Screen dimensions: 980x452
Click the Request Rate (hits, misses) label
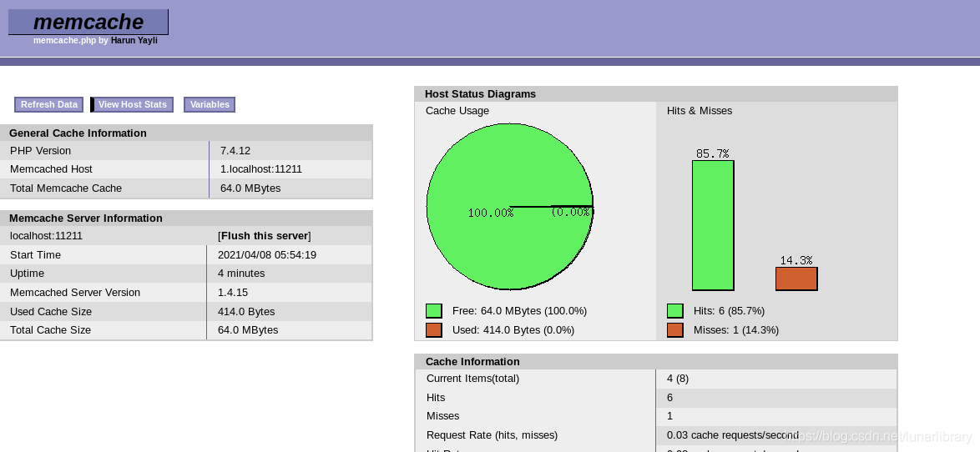(x=492, y=435)
